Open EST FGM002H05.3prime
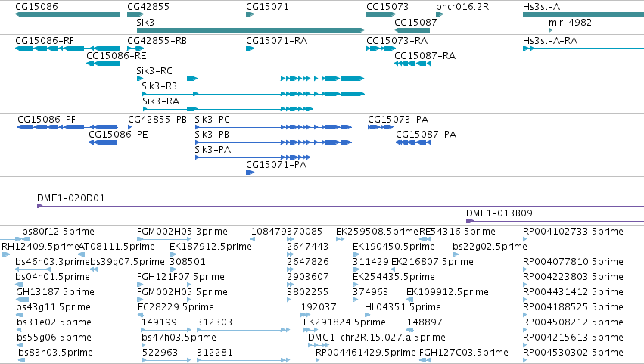This screenshot has width=644, height=364. coord(182,232)
